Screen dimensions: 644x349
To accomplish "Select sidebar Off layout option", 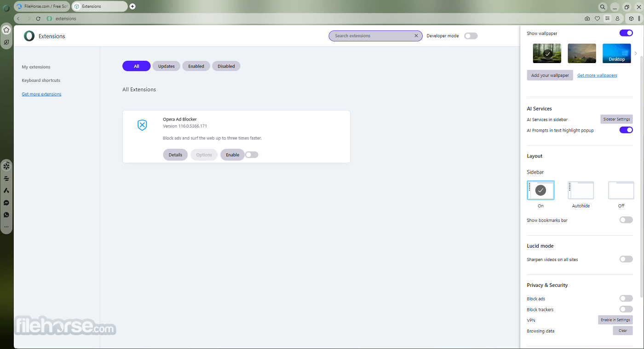I will pyautogui.click(x=621, y=190).
